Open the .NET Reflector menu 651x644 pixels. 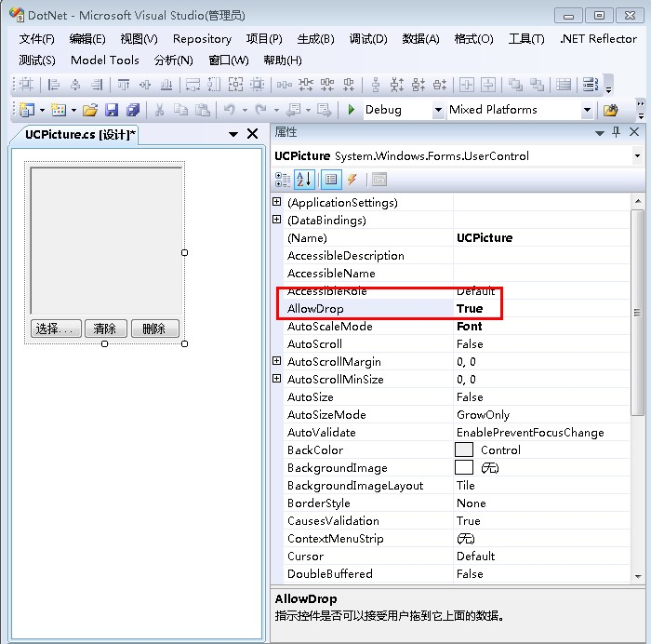click(598, 39)
